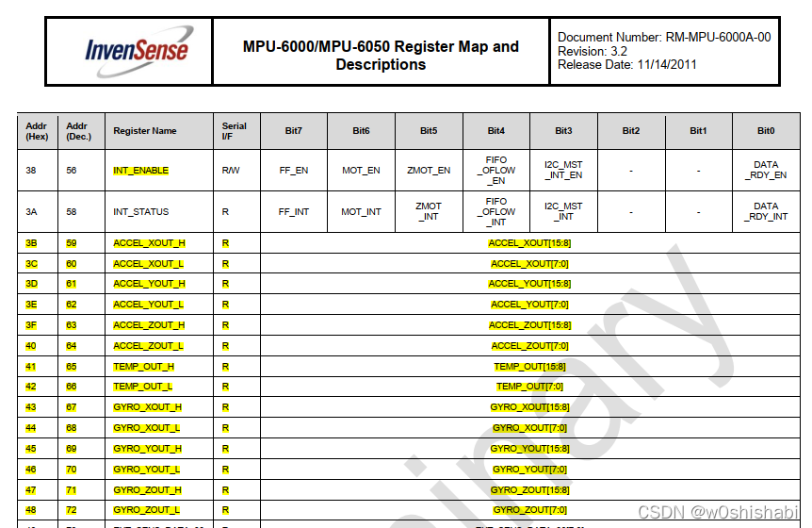Click the highlighted INT_ENABLE register name
This screenshot has width=812, height=528.
(141, 171)
